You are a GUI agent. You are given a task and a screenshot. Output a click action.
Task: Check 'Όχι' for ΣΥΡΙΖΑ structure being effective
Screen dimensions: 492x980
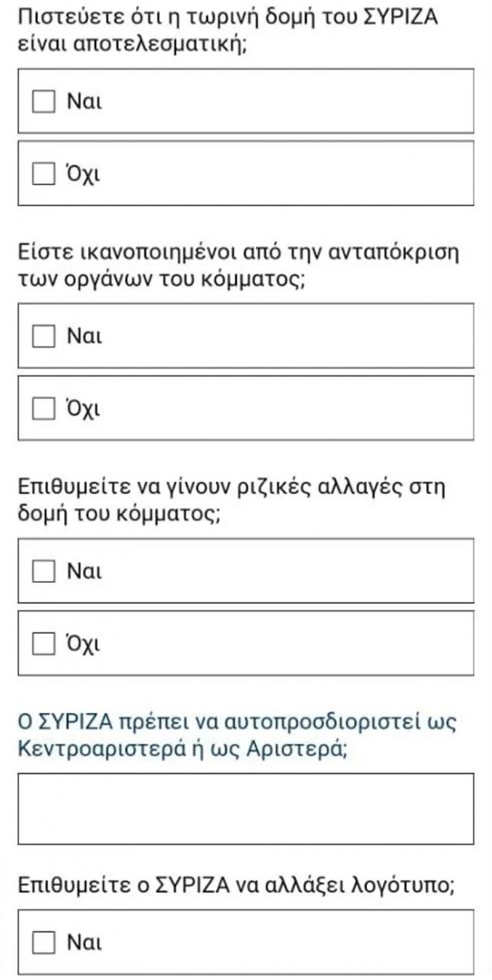[x=43, y=174]
